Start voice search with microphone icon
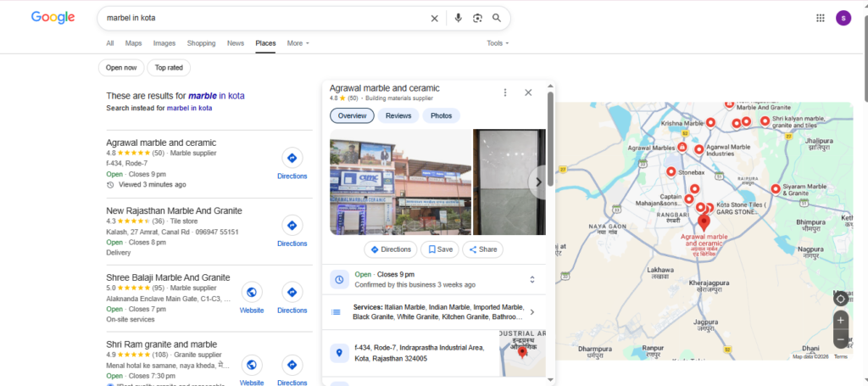868x386 pixels. tap(458, 19)
